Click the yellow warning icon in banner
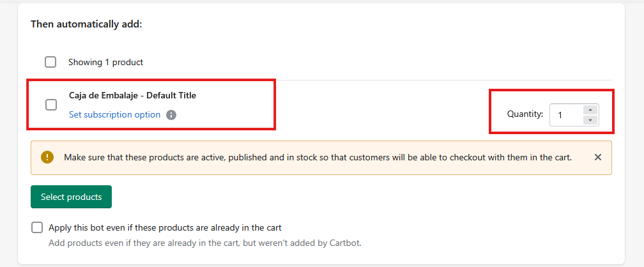This screenshot has width=644, height=267. coord(47,157)
